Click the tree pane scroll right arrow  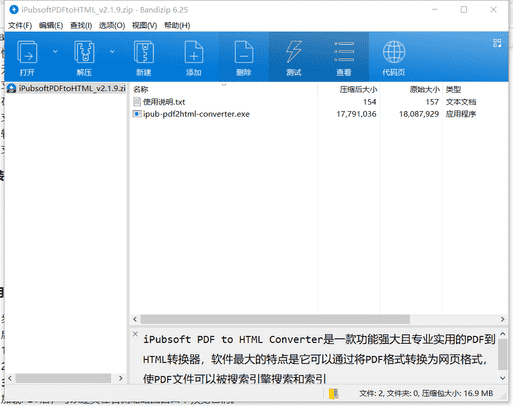121,378
